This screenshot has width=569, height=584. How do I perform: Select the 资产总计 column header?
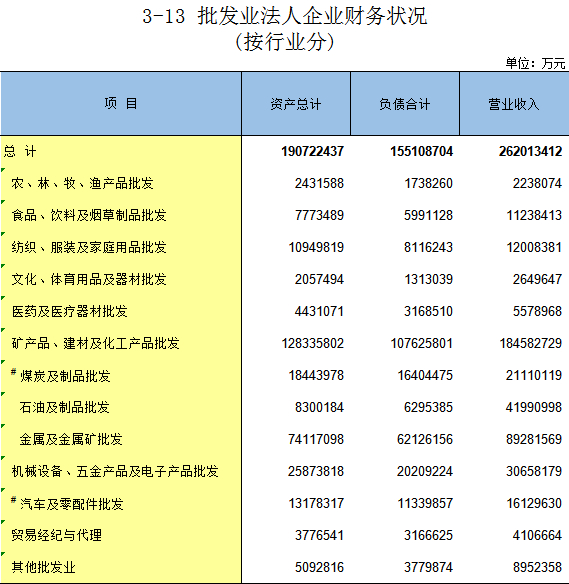click(296, 104)
